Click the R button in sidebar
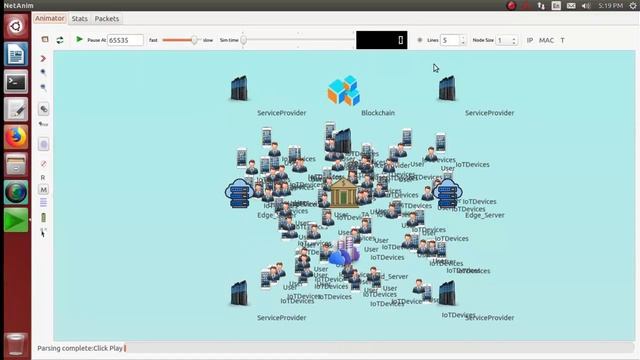The width and height of the screenshot is (640, 360). 43,178
